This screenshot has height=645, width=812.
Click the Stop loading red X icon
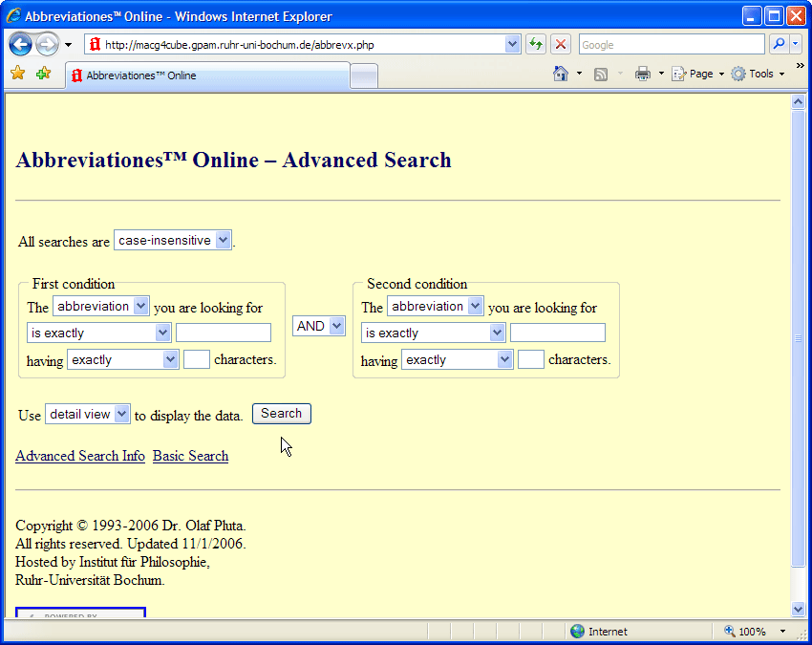click(x=561, y=45)
